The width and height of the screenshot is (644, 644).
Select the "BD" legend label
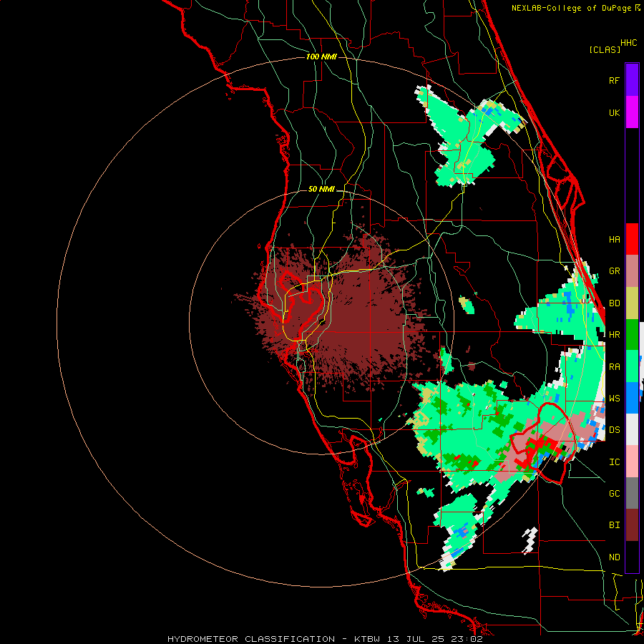[614, 303]
